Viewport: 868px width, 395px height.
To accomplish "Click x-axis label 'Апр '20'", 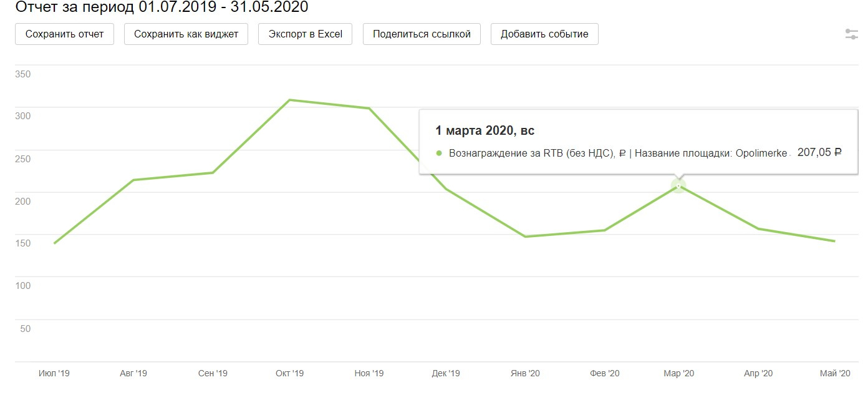I will coord(758,373).
